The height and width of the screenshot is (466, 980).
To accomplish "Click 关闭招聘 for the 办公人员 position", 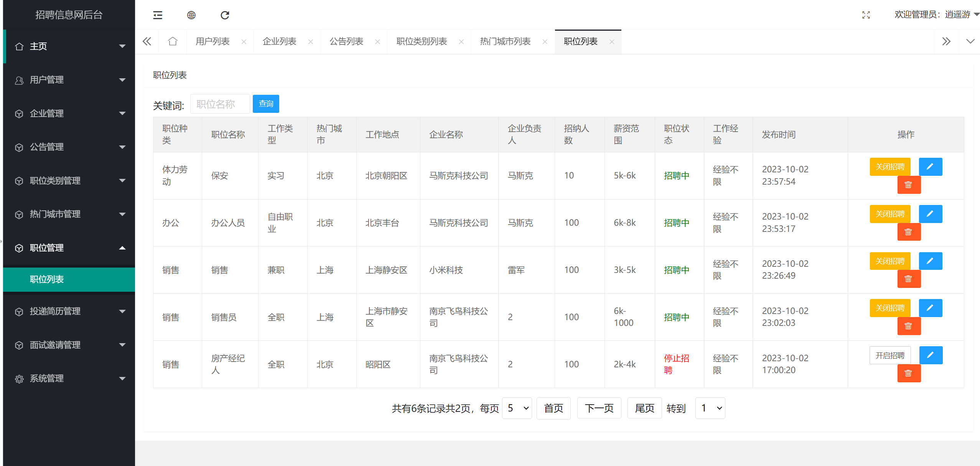I will (890, 214).
